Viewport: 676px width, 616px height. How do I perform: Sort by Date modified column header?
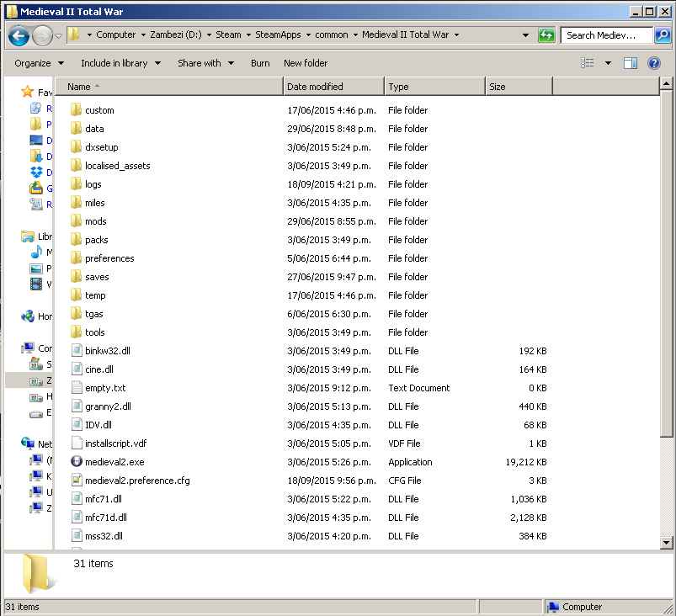[333, 87]
